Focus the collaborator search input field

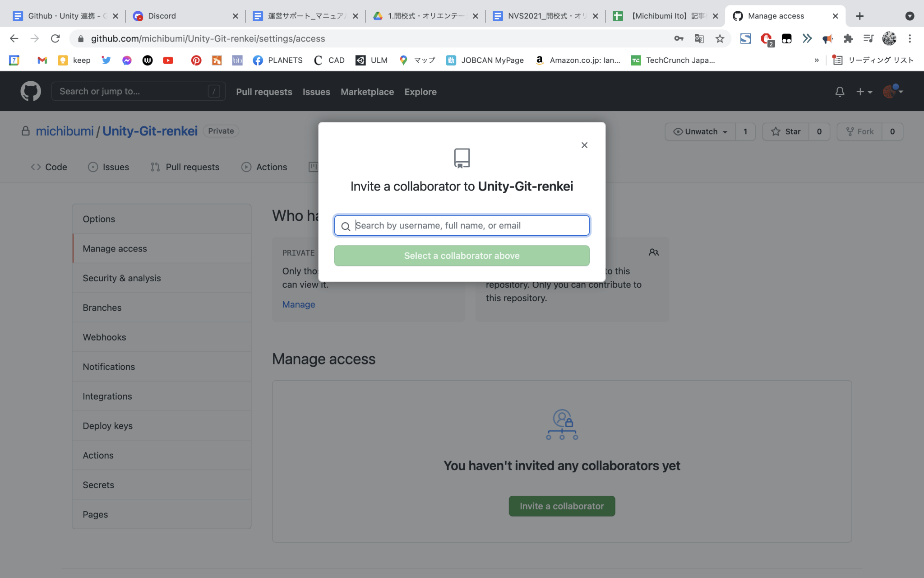point(460,225)
